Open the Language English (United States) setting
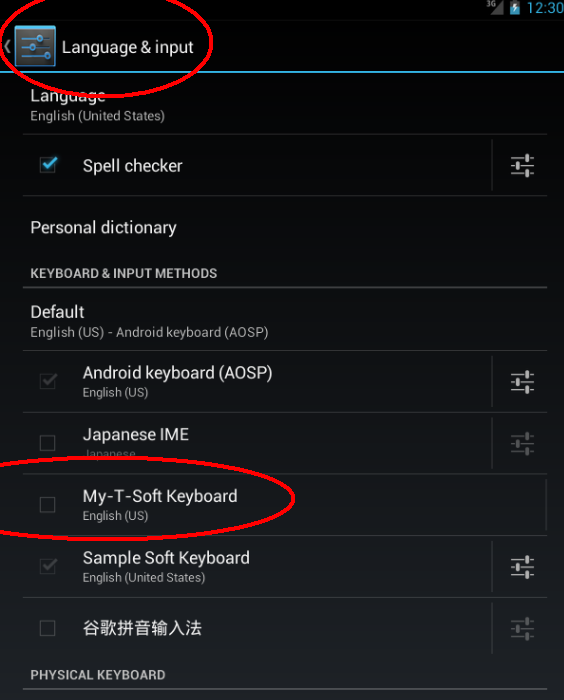 (285, 106)
